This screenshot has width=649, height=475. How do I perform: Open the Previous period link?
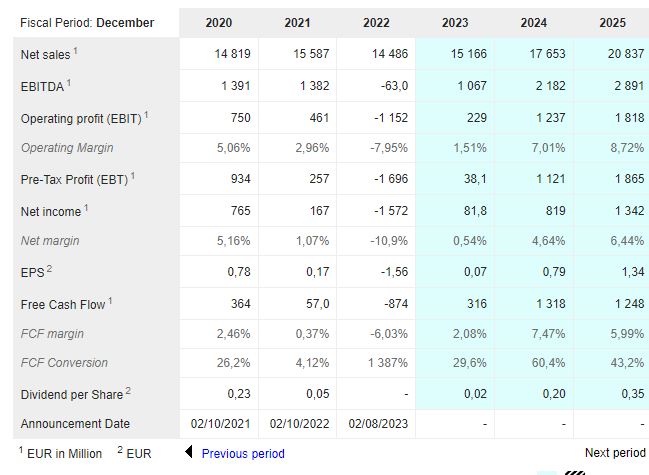click(x=243, y=453)
